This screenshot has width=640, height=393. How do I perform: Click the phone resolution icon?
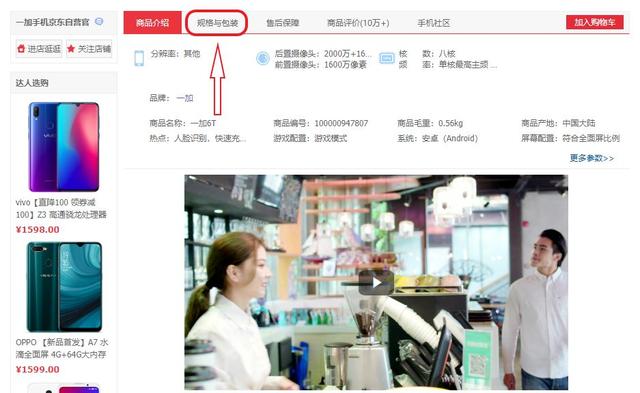139,58
